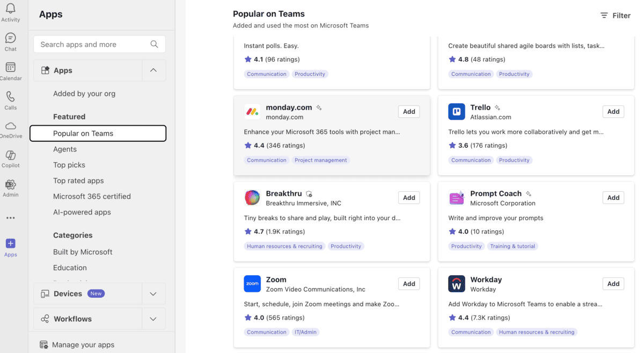The image size is (644, 353).
Task: Click 4.0 (565 ratings) on Zoom
Action: [x=275, y=318]
